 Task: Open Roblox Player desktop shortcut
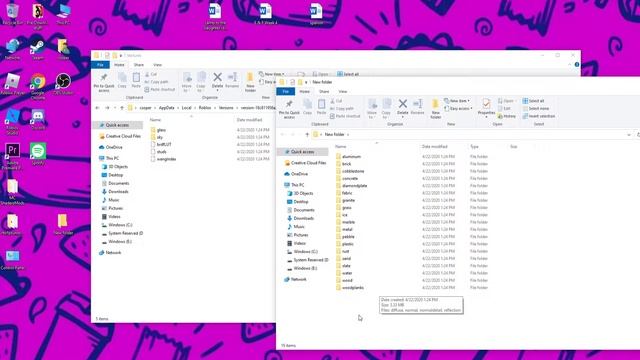[x=12, y=84]
